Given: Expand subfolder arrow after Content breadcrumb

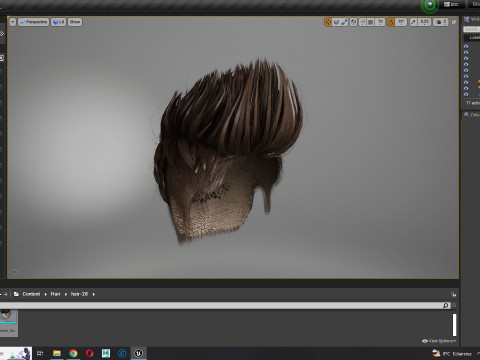Looking at the screenshot, I should click(46, 294).
